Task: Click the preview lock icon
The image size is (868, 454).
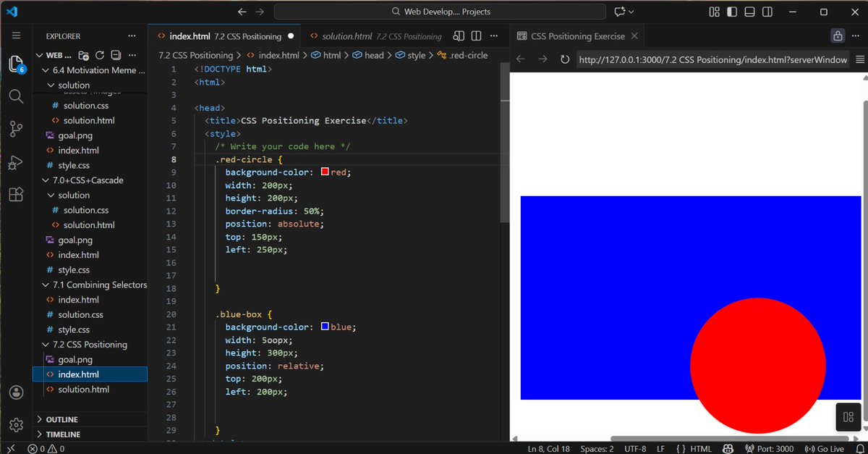Action: [x=837, y=35]
